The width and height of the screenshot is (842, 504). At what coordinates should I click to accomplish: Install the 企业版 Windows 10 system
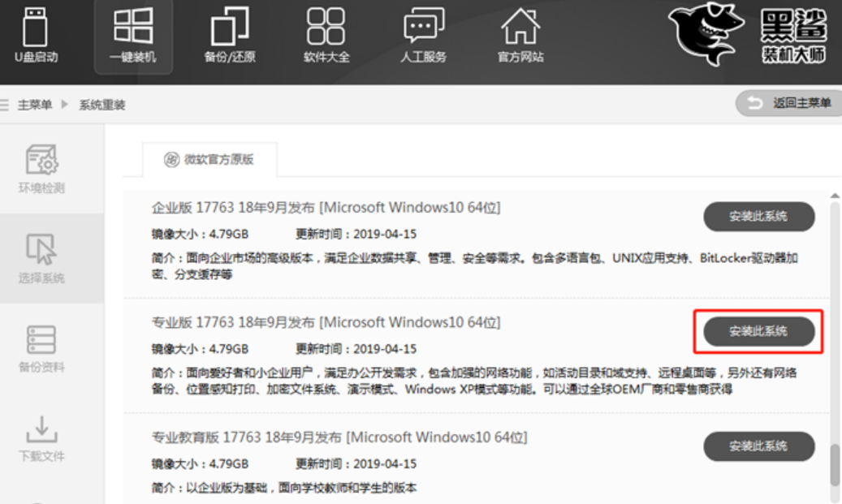[x=758, y=217]
